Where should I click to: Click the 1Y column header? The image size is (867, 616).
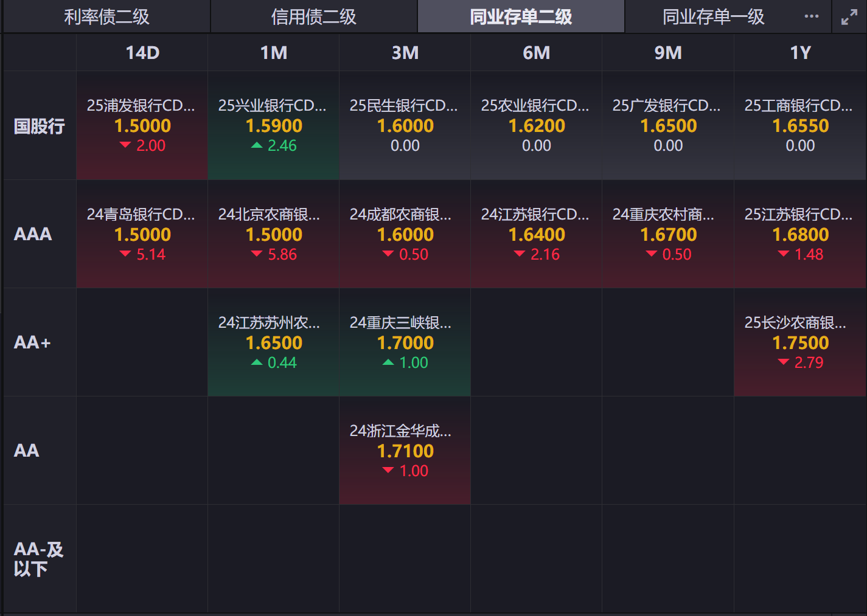point(800,53)
